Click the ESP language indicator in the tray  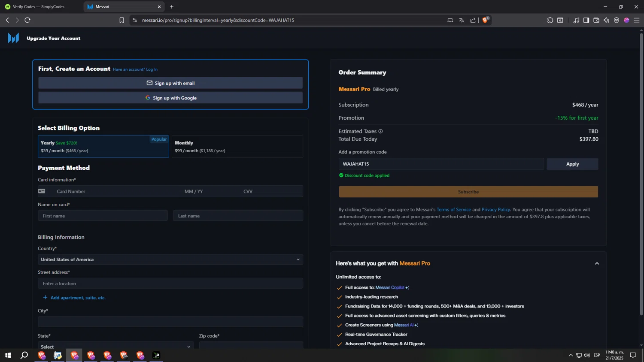tap(597, 355)
